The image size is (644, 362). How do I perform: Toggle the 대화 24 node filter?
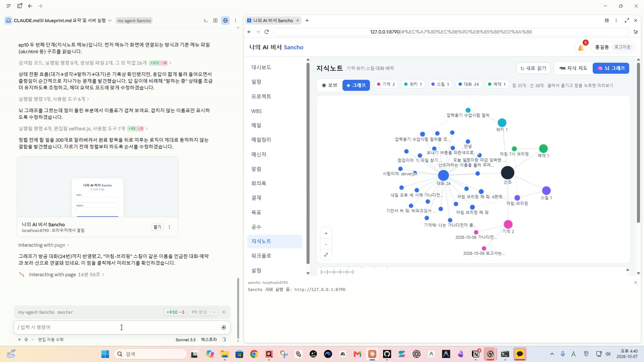point(469,84)
